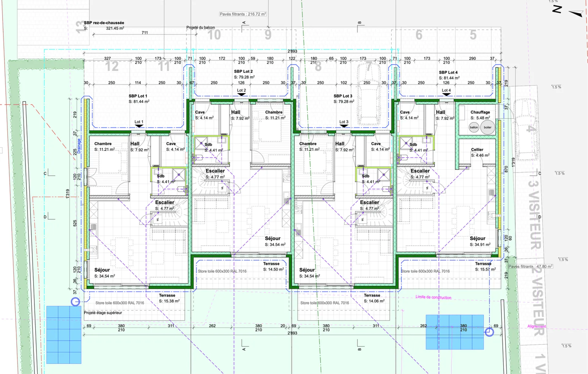Click the 'SBP Lot 3' label
The height and width of the screenshot is (374, 588).
click(x=343, y=96)
